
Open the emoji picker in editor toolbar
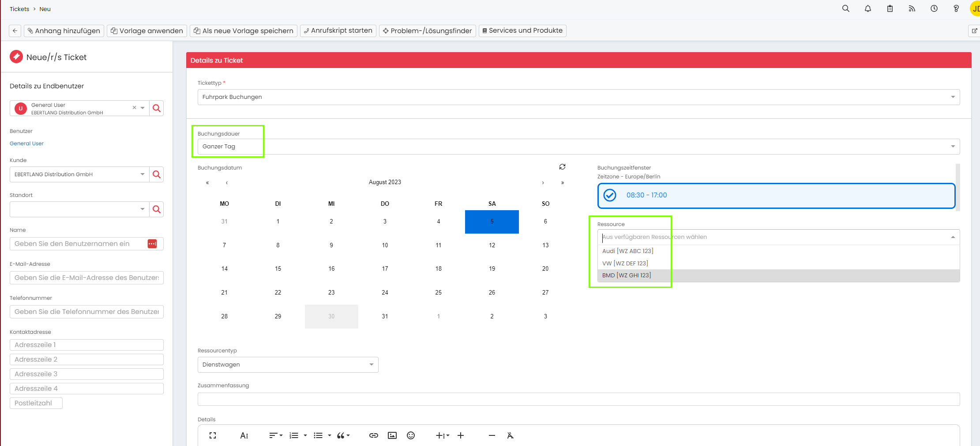click(x=410, y=435)
